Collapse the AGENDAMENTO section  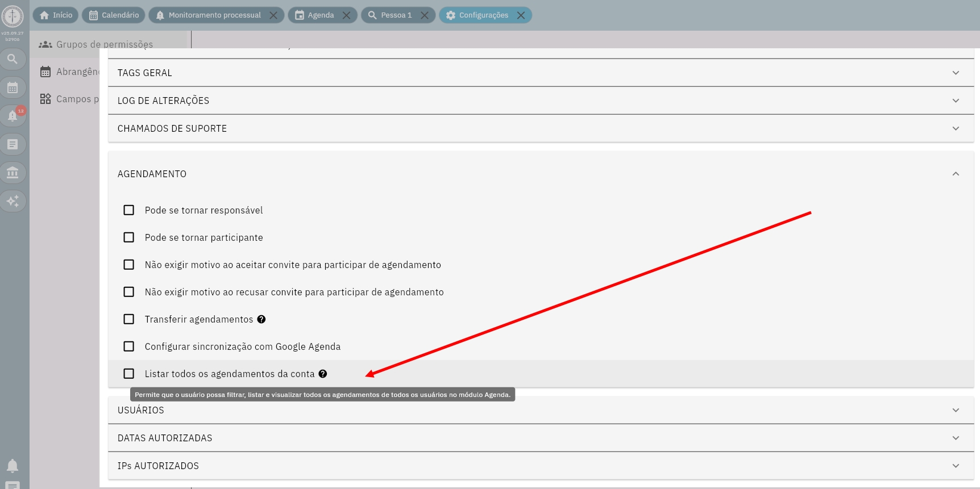[x=955, y=174]
